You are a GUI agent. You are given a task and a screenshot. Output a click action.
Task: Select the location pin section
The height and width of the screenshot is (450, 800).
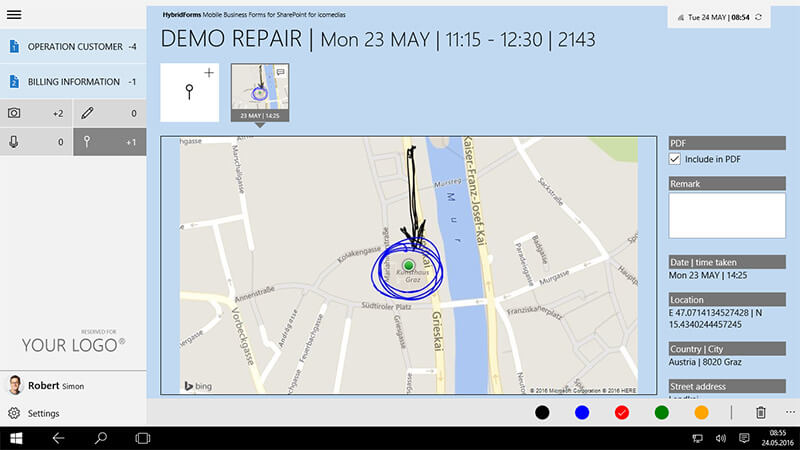click(x=110, y=142)
